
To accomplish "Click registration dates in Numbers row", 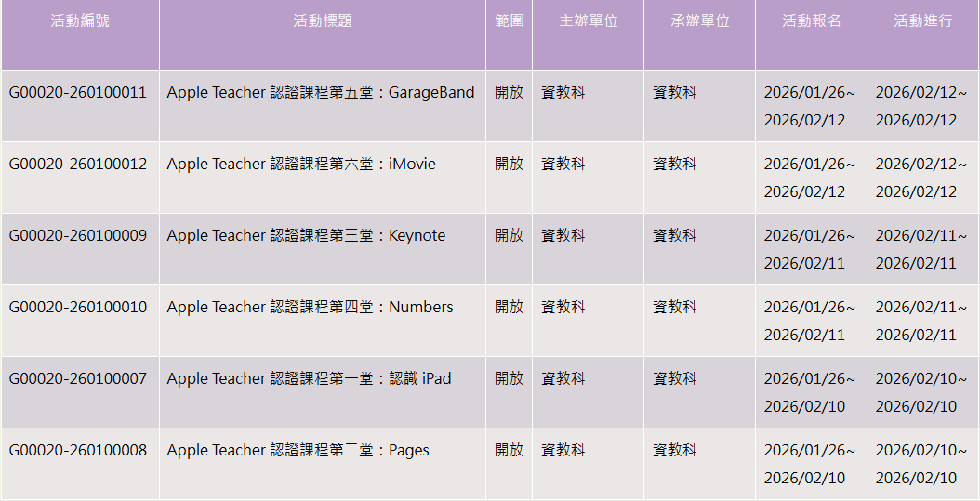I will point(810,321).
